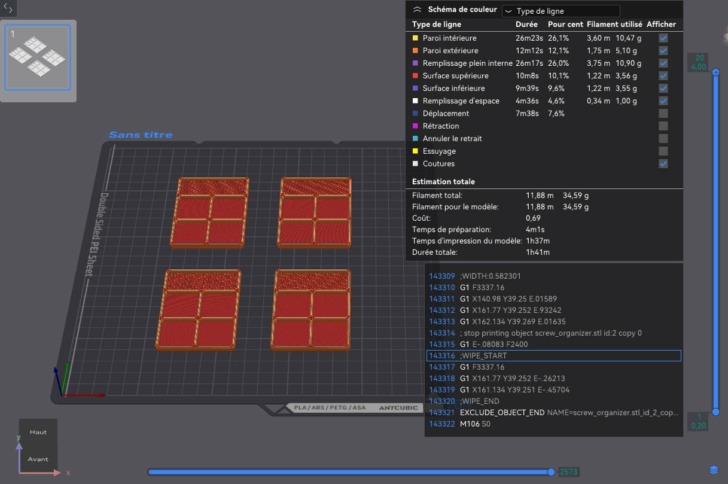Click the Surface supérieure red color swatch

415,76
